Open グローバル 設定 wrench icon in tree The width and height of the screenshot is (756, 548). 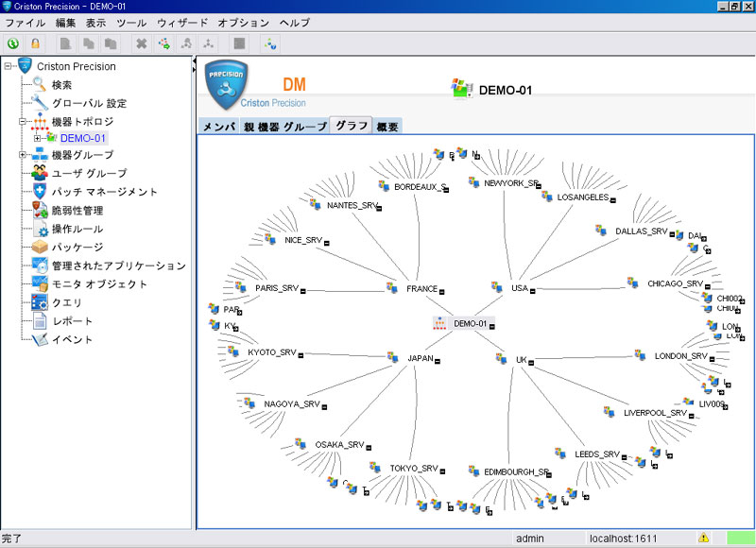(x=40, y=103)
